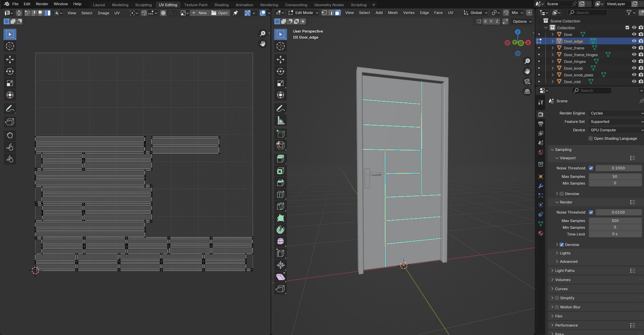644x335 pixels.
Task: Select the Smooth tool
Action: click(x=280, y=242)
